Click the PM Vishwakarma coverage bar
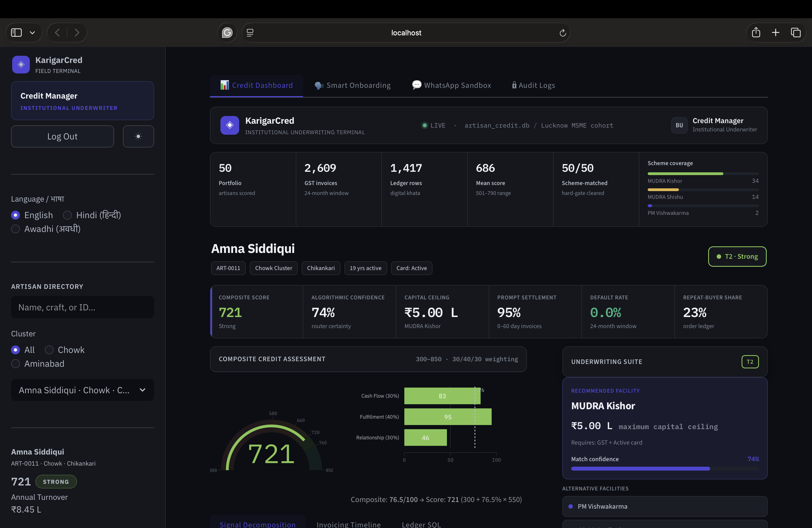 (703, 206)
